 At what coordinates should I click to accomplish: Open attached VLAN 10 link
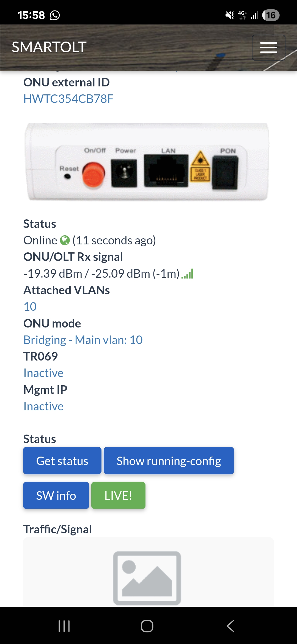point(30,307)
